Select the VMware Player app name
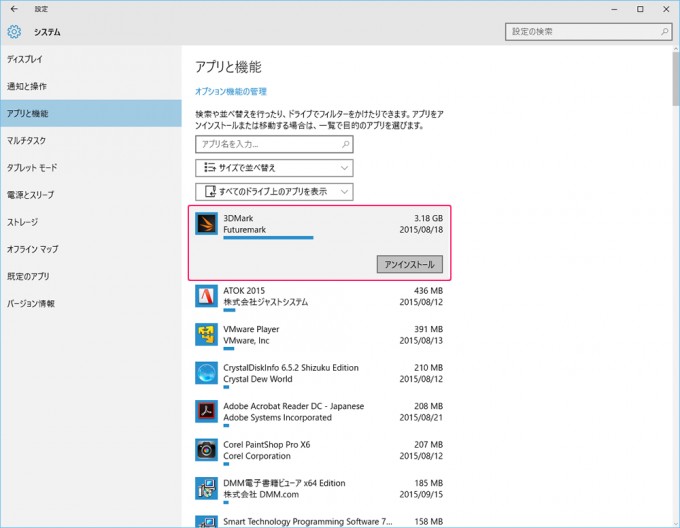Screen dimensions: 680x528 (x=251, y=329)
